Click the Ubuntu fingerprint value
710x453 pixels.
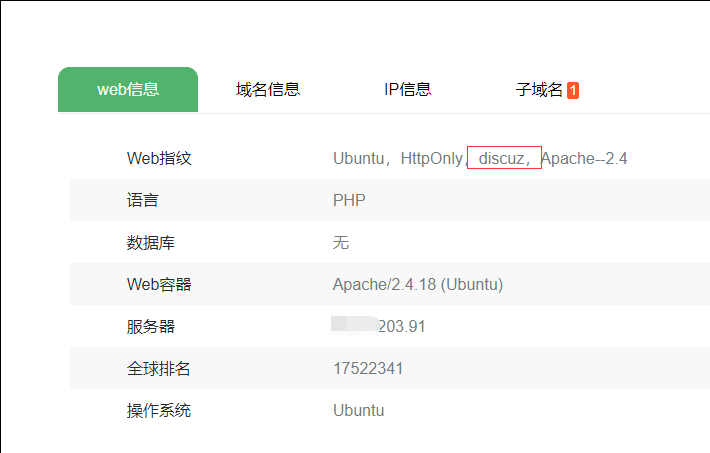tap(359, 159)
